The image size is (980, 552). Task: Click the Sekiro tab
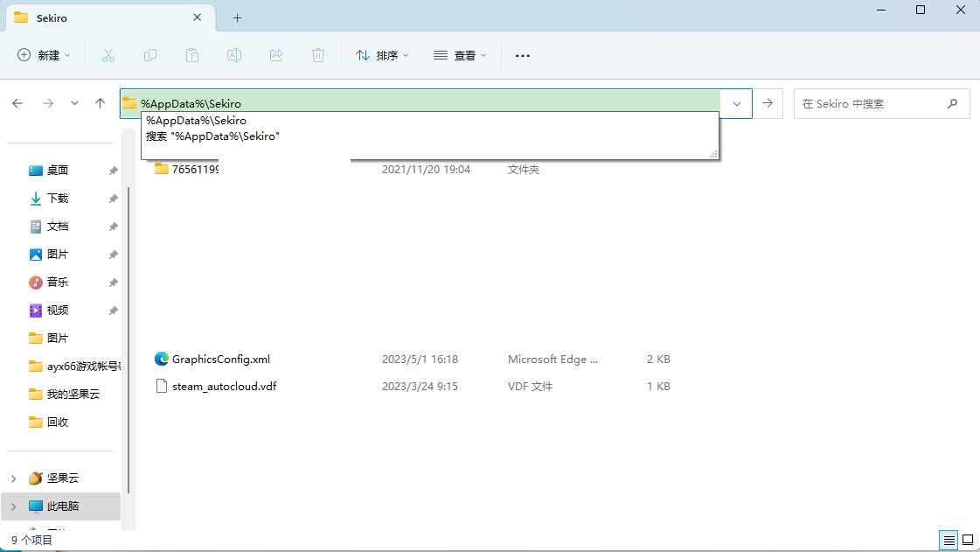point(110,17)
